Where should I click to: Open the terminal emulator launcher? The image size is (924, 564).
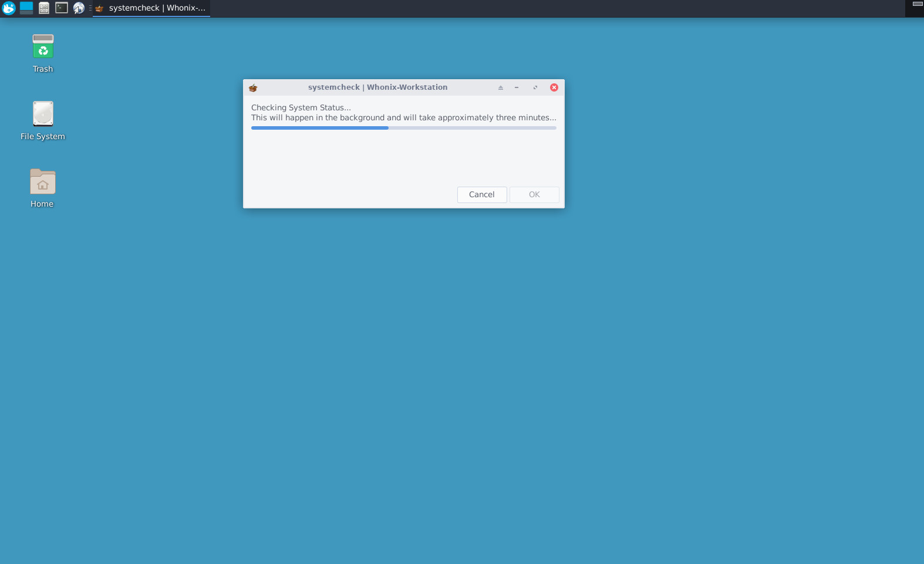(x=62, y=8)
